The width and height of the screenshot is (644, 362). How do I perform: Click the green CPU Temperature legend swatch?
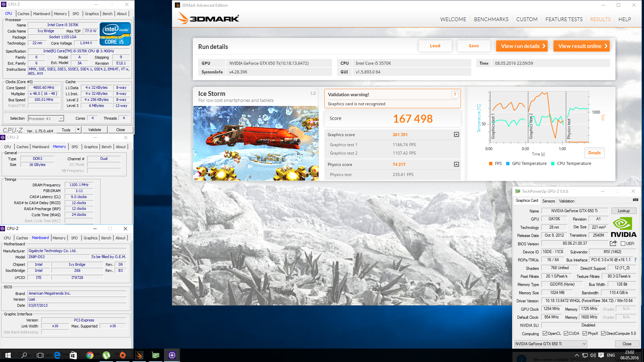(553, 164)
